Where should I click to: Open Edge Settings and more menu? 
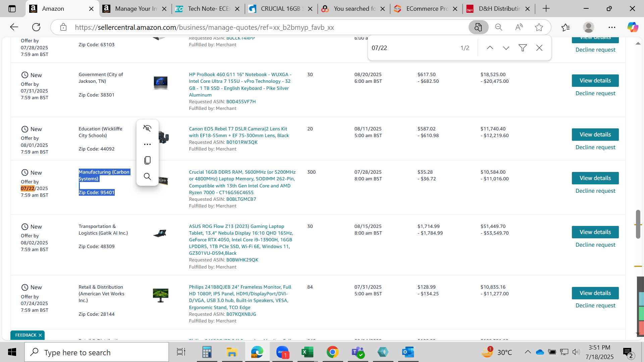click(612, 27)
